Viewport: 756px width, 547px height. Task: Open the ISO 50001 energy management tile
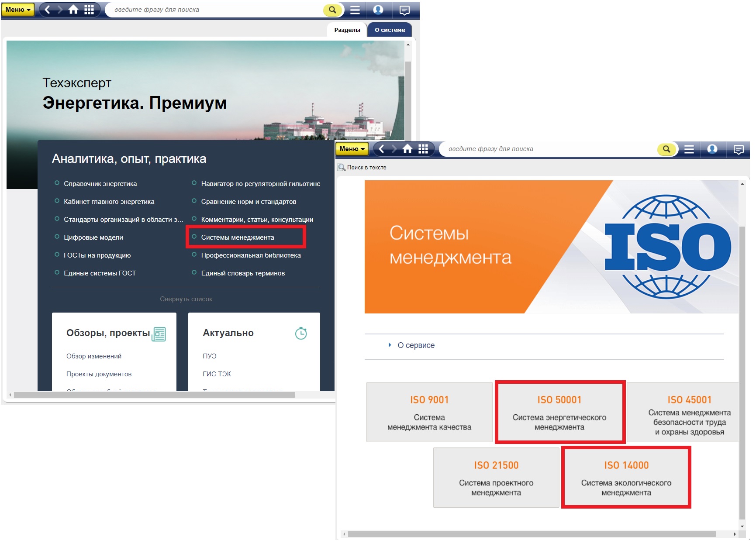[x=559, y=413]
